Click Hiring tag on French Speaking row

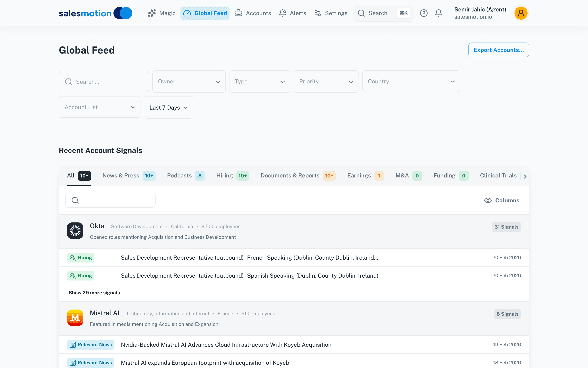point(81,258)
